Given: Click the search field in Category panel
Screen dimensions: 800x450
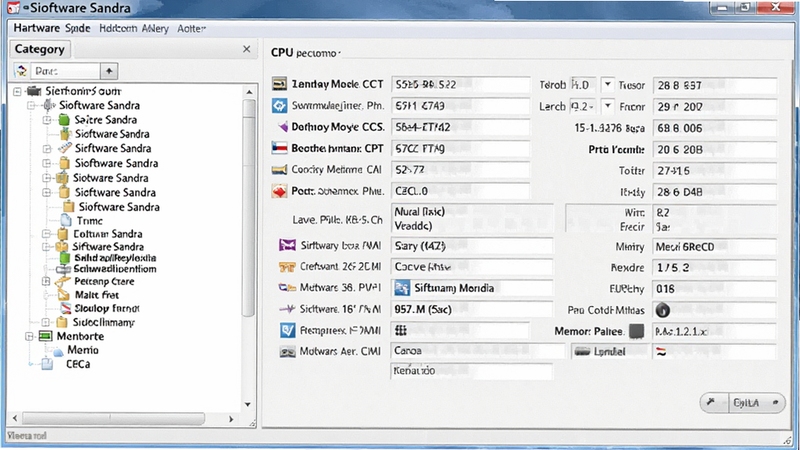Looking at the screenshot, I should tap(65, 71).
